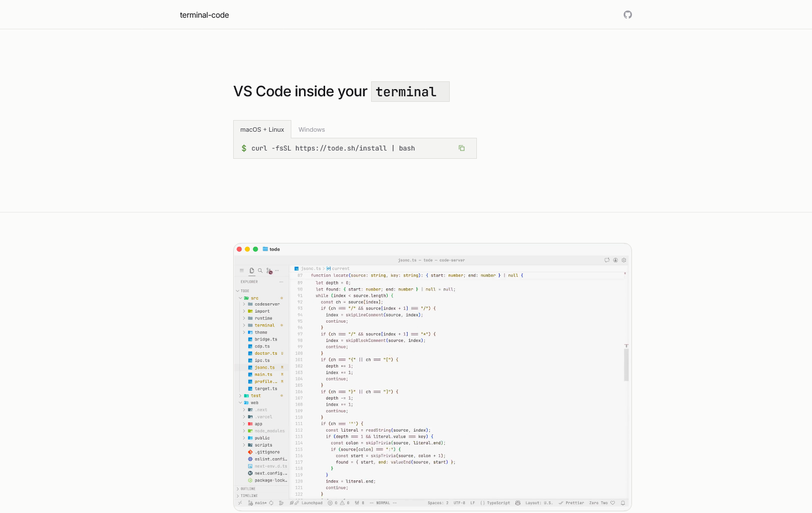Screen dimensions: 812x513
Task: Expand the codeserver folder
Action: point(244,304)
